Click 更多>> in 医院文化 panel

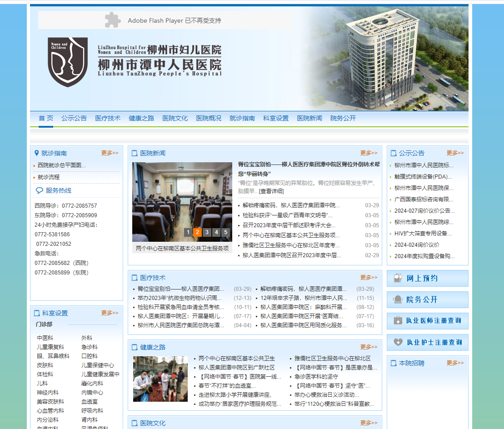369,423
